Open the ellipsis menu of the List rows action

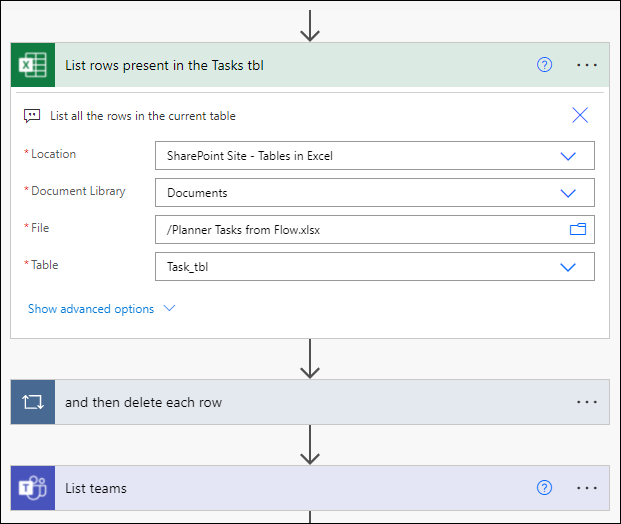pyautogui.click(x=587, y=65)
